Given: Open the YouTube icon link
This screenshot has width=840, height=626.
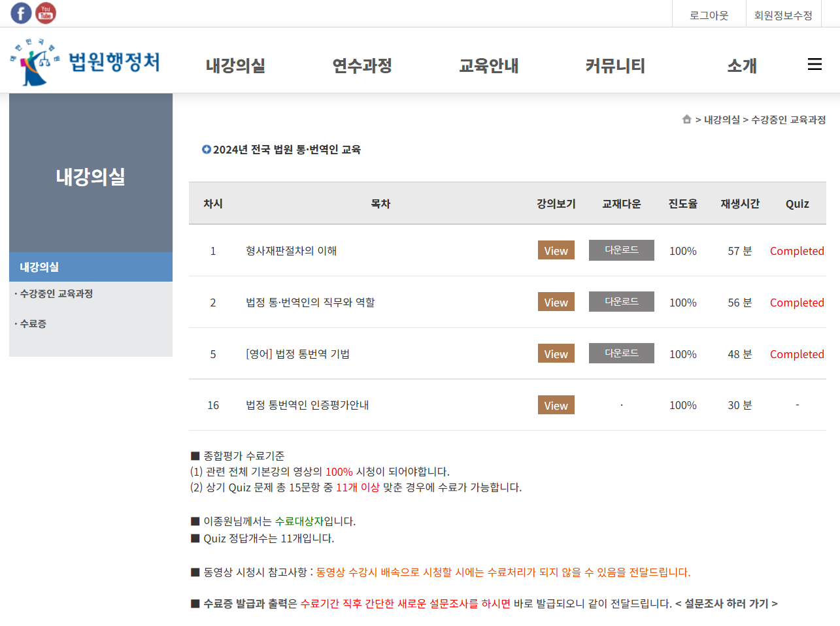Looking at the screenshot, I should click(46, 13).
